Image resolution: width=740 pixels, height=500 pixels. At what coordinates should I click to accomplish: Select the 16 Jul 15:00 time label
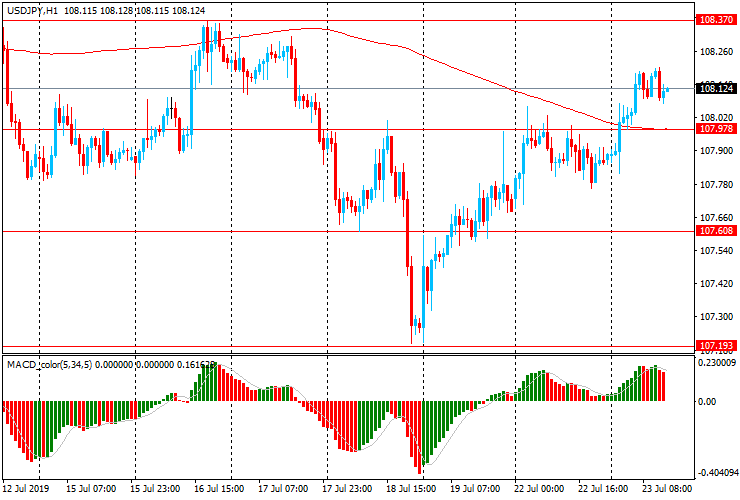(219, 488)
